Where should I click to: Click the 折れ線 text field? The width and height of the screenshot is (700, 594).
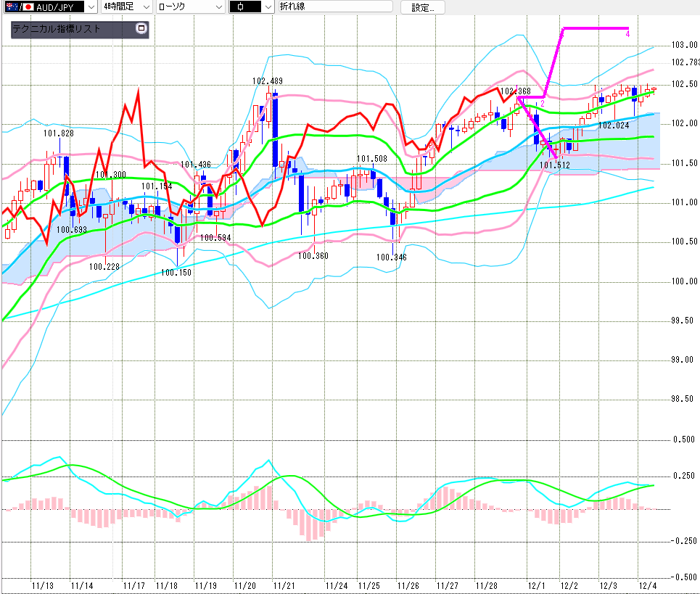(x=335, y=7)
